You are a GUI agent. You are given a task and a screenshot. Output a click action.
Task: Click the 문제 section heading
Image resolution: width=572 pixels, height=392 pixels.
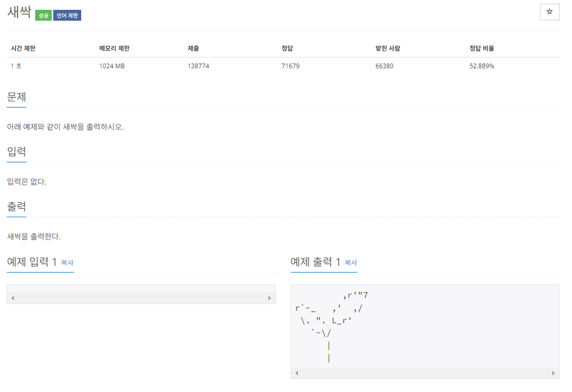pos(16,97)
